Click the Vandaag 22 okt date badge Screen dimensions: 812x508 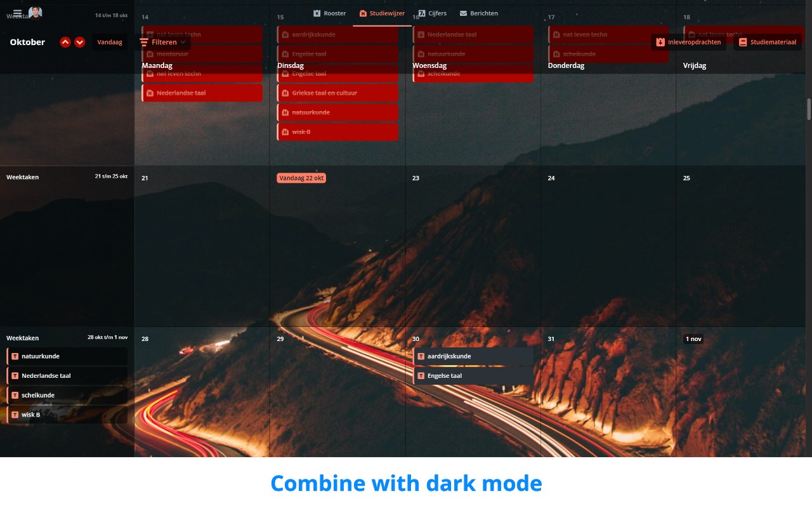point(301,178)
